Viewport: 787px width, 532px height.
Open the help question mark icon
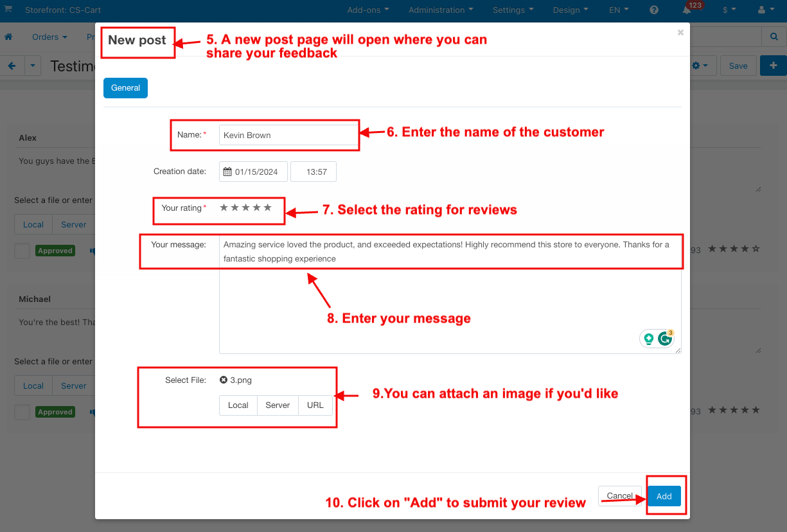654,10
